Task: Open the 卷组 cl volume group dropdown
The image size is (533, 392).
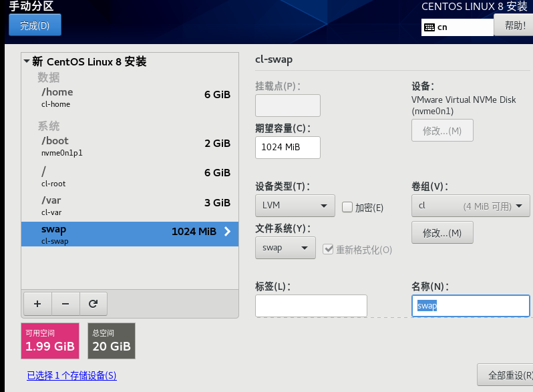Action: tap(470, 206)
